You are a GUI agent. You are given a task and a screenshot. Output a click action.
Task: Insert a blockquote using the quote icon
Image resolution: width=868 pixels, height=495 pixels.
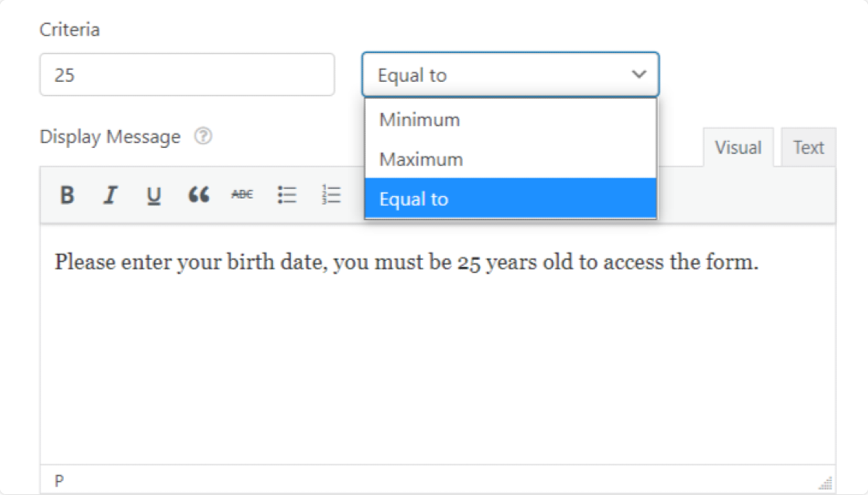(x=199, y=195)
